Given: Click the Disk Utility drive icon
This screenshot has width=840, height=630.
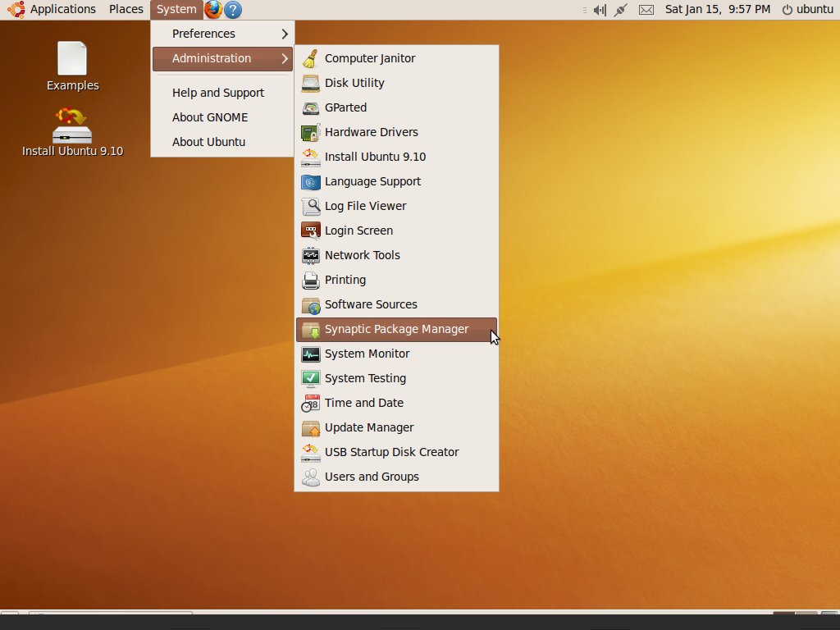Looking at the screenshot, I should coord(310,83).
